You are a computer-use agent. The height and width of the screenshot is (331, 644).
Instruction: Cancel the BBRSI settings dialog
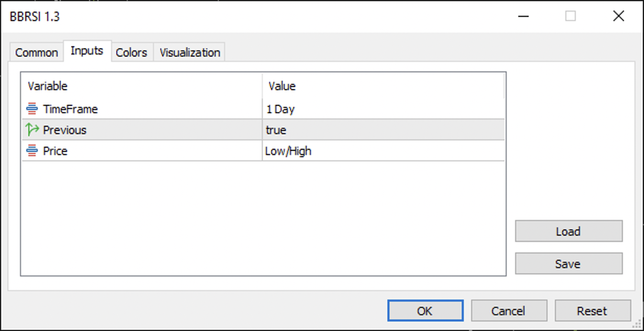(x=509, y=310)
